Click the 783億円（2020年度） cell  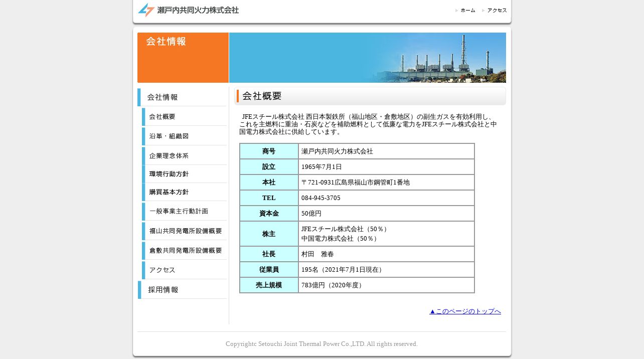coord(386,285)
